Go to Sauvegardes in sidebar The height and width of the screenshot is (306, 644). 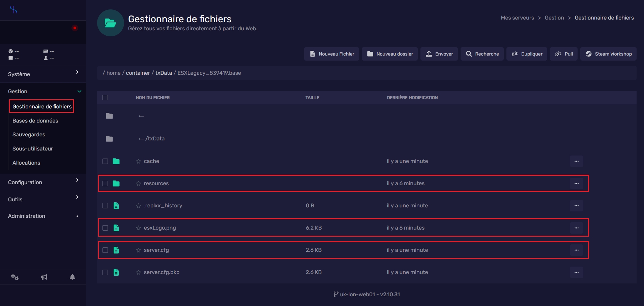(x=29, y=134)
